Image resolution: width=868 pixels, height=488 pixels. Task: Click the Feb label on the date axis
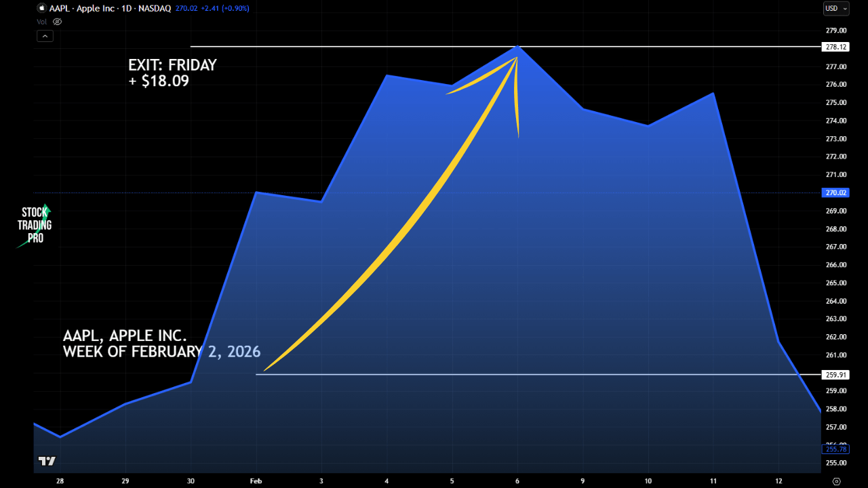coord(256,481)
